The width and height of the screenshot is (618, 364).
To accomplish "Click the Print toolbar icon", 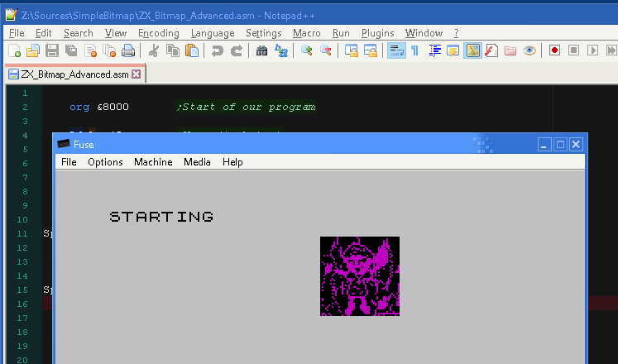I will (128, 51).
